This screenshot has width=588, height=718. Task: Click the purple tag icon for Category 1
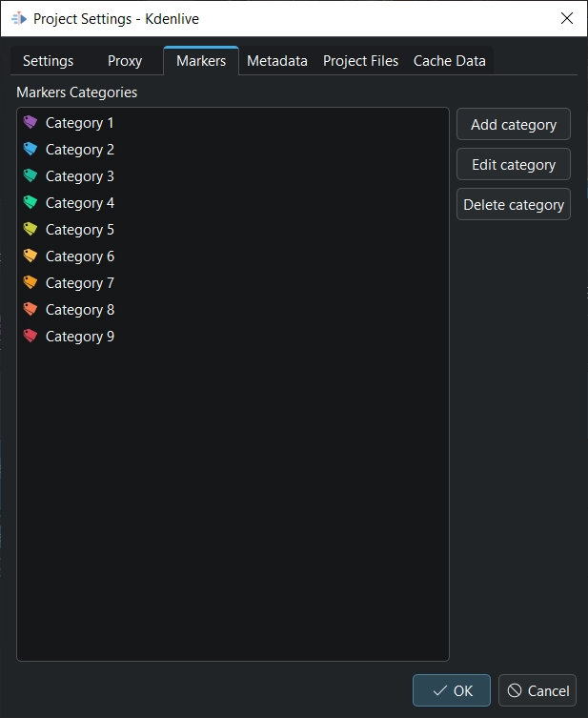30,123
